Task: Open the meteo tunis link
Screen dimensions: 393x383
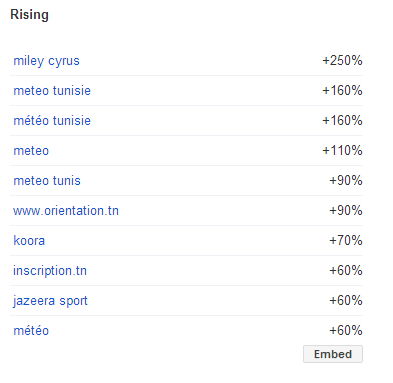Action: [x=47, y=181]
